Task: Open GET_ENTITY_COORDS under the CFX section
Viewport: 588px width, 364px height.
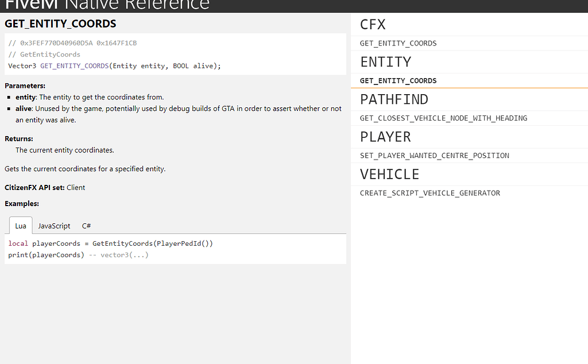Action: click(x=398, y=43)
